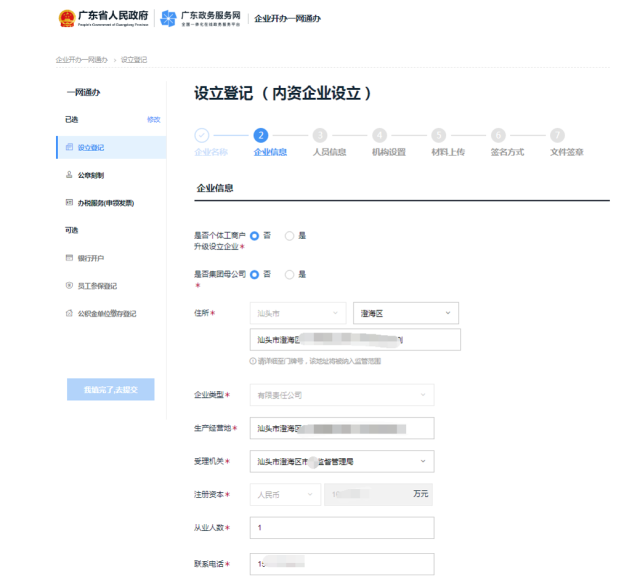Screen dimensions: 640x582
Task: Click the 企业名称 step label
Action: pyautogui.click(x=211, y=152)
